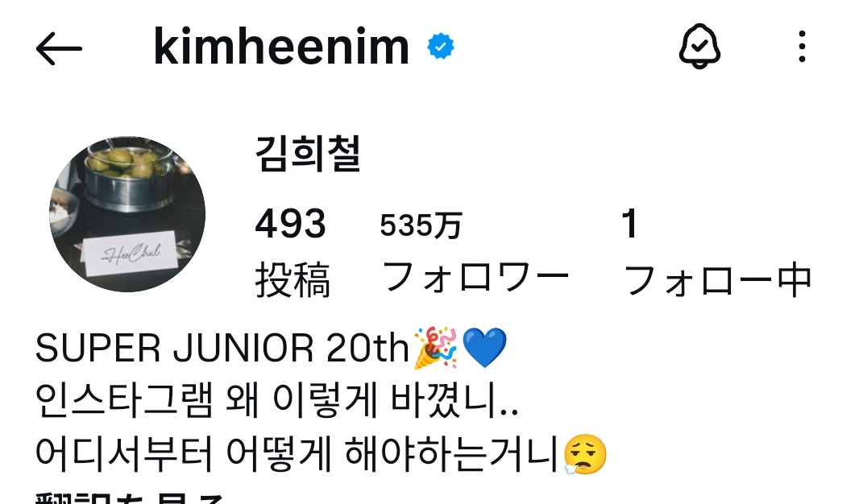Tap the フォロワー label
This screenshot has width=859, height=504.
coord(475,277)
